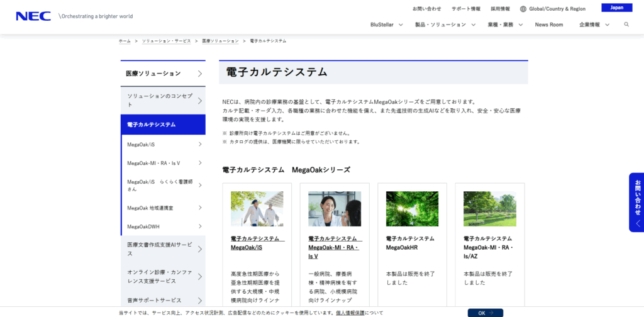Open the 個人情報保護 link in cookie banner
This screenshot has width=644, height=317.
click(350, 313)
